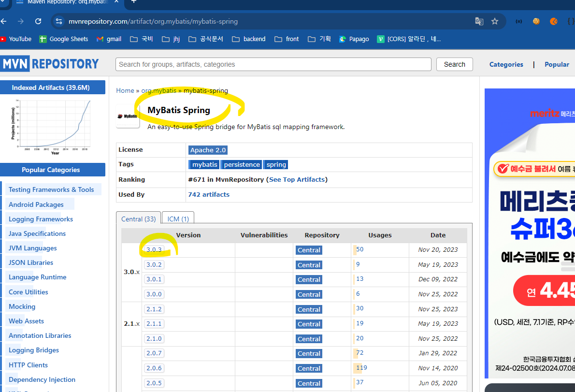Screen dimensions: 575x392
Task: Open the 기획 bookmark folder
Action: point(319,39)
